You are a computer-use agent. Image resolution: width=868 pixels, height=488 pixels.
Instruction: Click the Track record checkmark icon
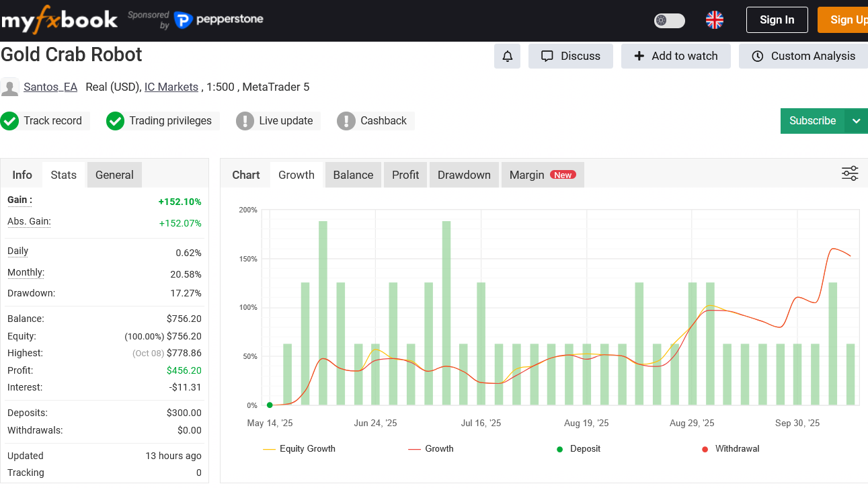[x=9, y=121]
